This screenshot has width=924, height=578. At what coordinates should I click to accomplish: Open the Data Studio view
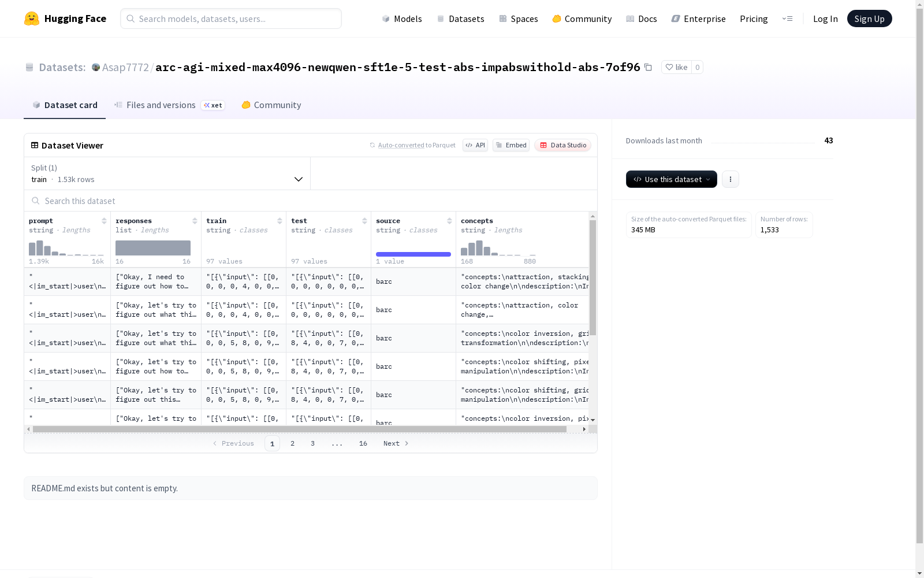pyautogui.click(x=563, y=145)
